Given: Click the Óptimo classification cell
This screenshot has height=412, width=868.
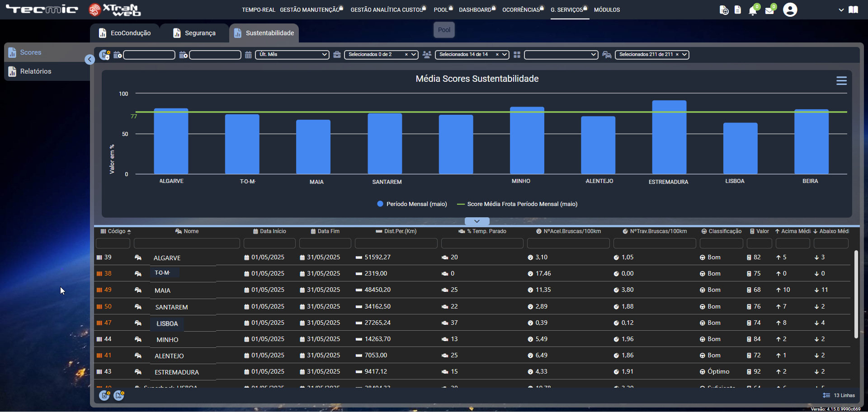Looking at the screenshot, I should [x=718, y=371].
